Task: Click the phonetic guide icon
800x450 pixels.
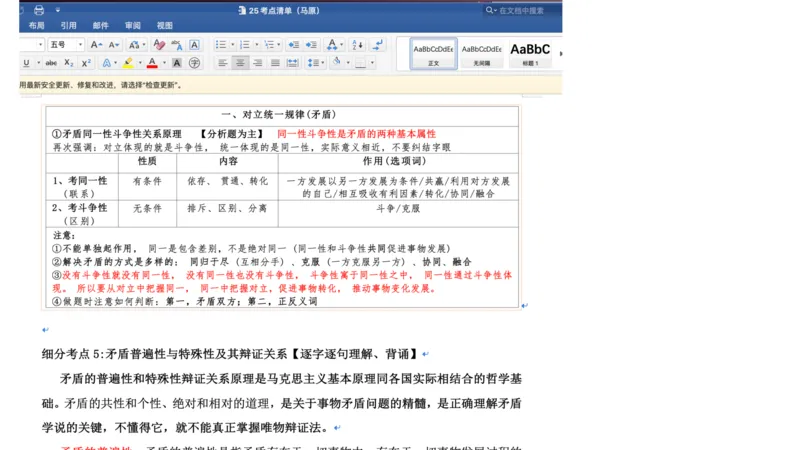Action: click(x=177, y=45)
